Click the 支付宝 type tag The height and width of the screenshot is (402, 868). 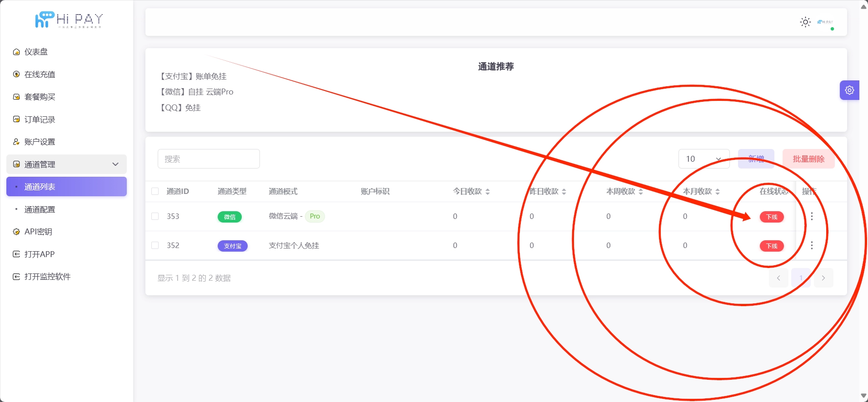point(233,246)
